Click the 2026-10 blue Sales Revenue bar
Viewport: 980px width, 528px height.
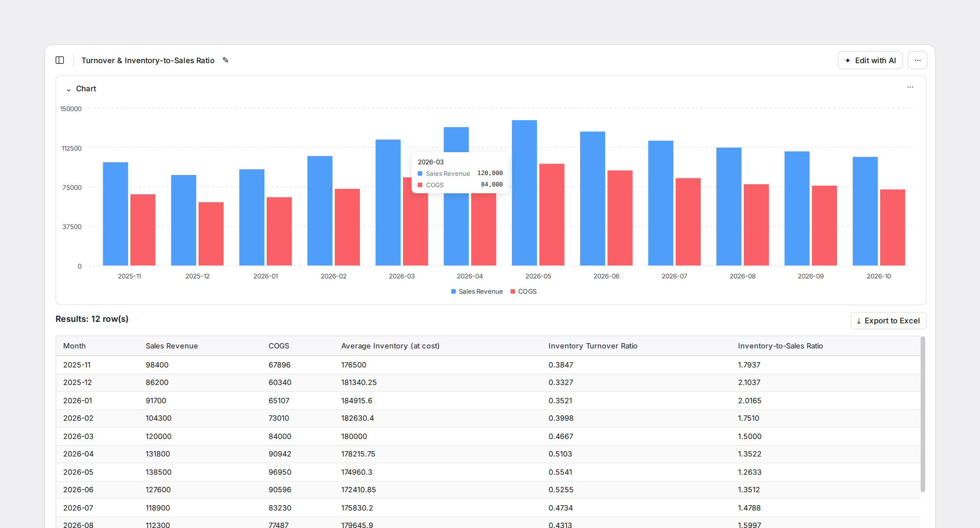click(865, 211)
